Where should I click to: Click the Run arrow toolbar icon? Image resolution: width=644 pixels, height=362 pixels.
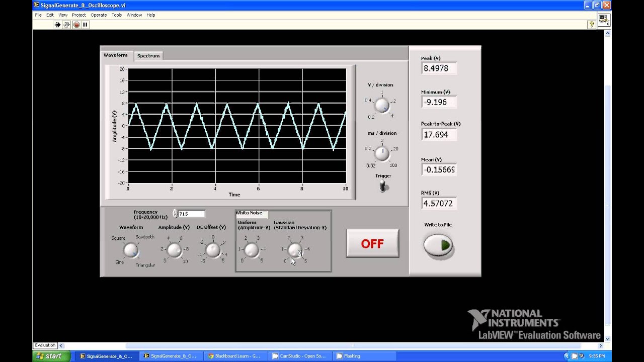[x=57, y=24]
